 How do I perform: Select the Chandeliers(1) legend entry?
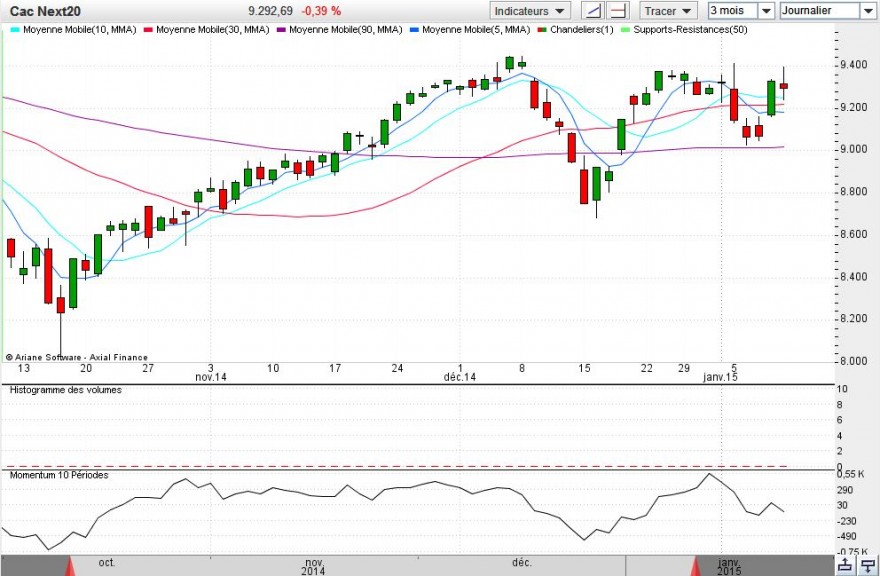coord(576,30)
